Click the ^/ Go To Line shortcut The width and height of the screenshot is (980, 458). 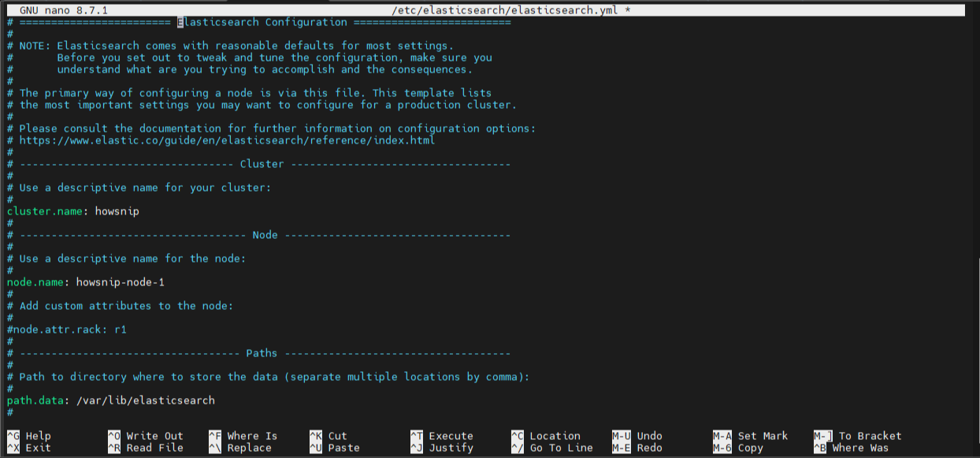pos(552,448)
